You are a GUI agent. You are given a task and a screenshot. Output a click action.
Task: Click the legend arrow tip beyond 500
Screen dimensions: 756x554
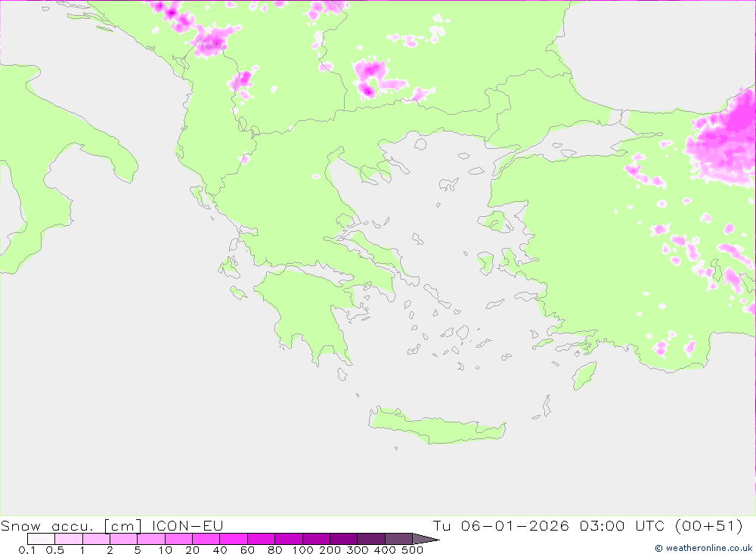[x=426, y=539]
